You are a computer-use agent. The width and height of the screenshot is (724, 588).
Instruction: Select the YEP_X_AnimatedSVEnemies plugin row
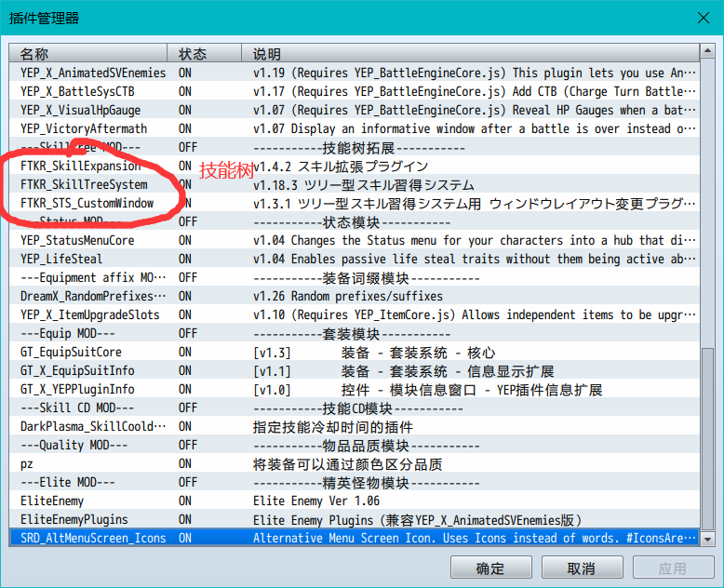[355, 73]
